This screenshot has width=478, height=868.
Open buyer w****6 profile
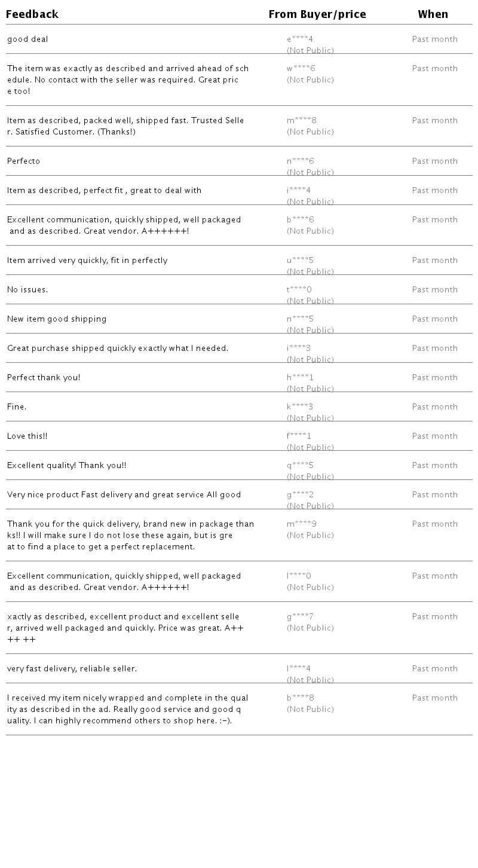click(x=301, y=69)
